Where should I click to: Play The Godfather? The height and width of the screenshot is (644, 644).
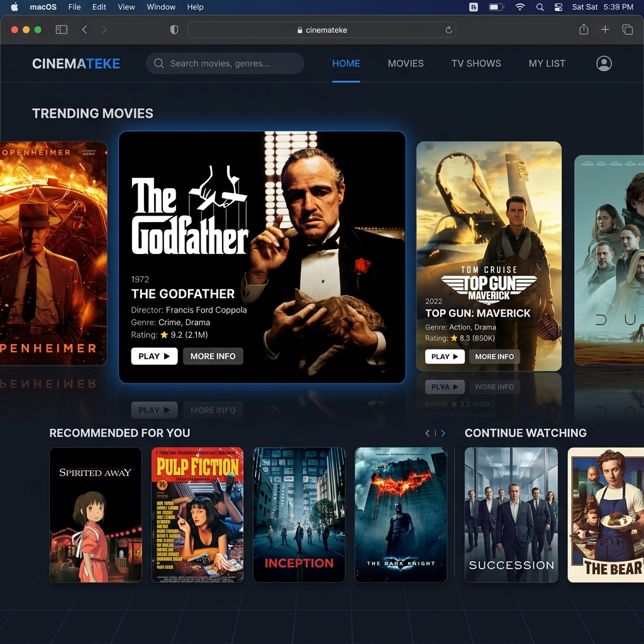click(x=155, y=356)
